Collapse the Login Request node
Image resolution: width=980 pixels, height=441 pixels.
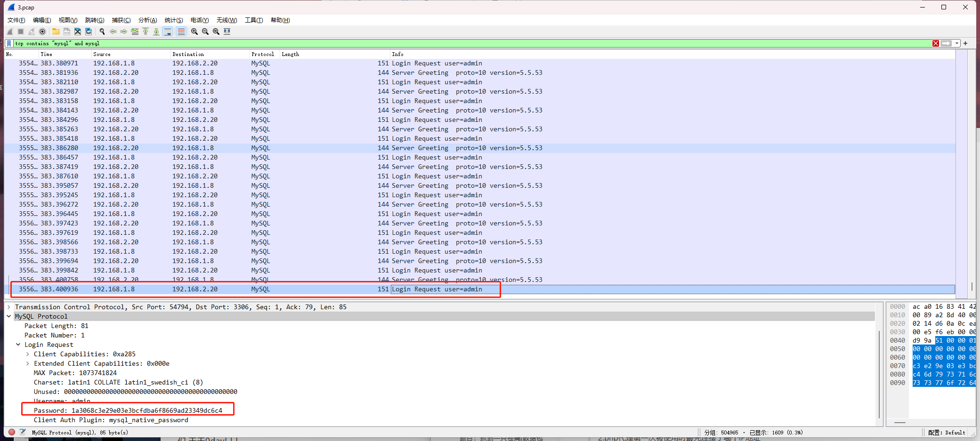click(18, 345)
